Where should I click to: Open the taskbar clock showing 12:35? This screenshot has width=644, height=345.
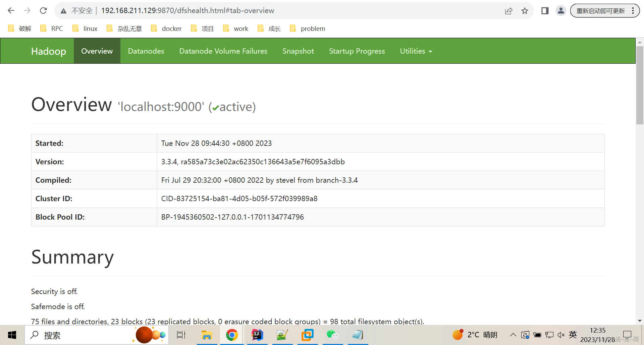[x=598, y=335]
